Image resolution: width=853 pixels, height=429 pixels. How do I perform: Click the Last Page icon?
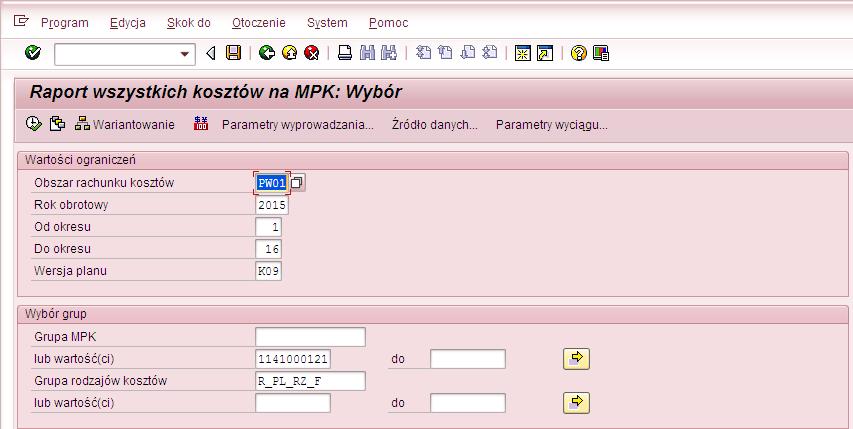pos(490,53)
